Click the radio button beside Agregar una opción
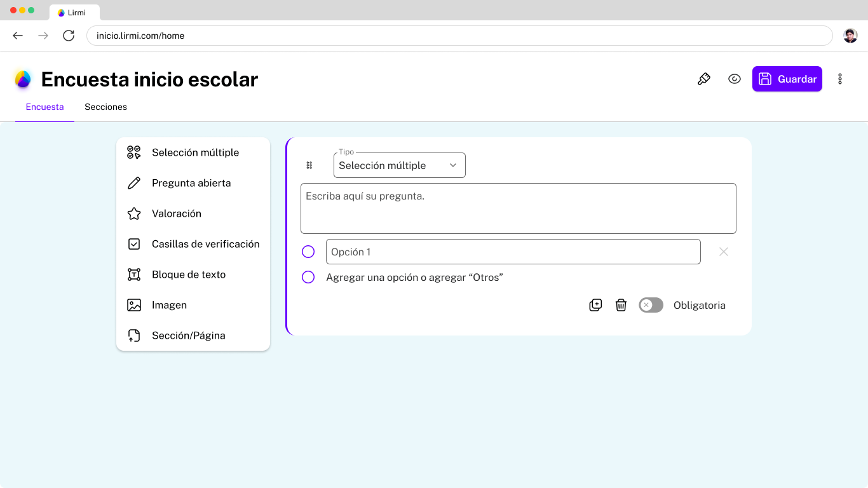This screenshot has height=488, width=868. coord(308,277)
